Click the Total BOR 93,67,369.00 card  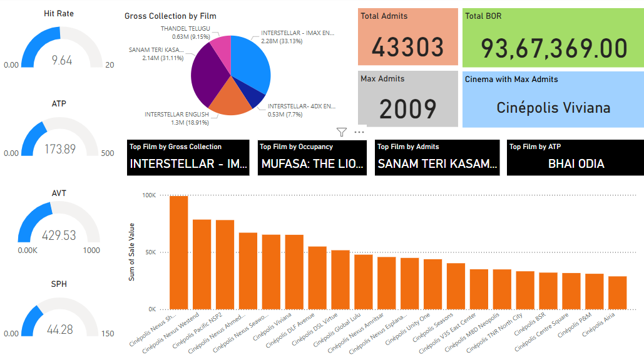click(553, 38)
